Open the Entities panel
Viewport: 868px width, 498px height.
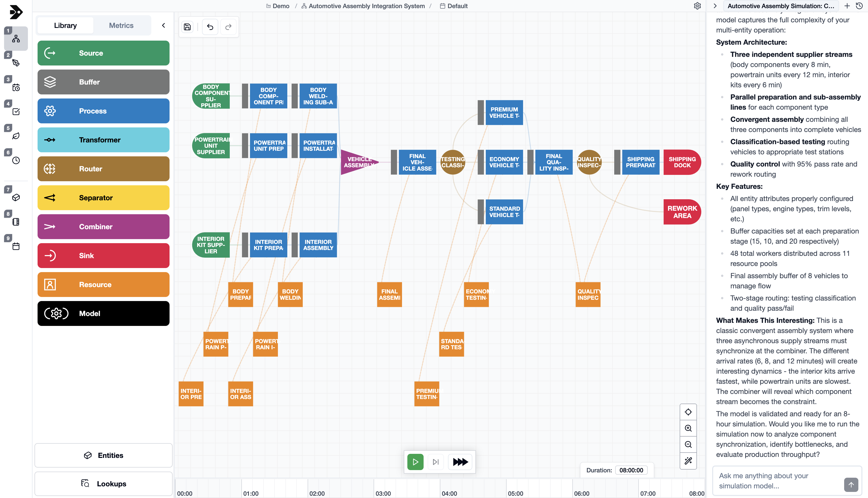[103, 455]
